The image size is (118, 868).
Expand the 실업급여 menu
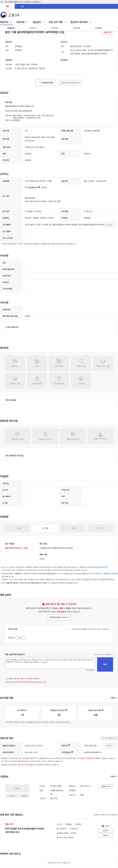coord(38,22)
